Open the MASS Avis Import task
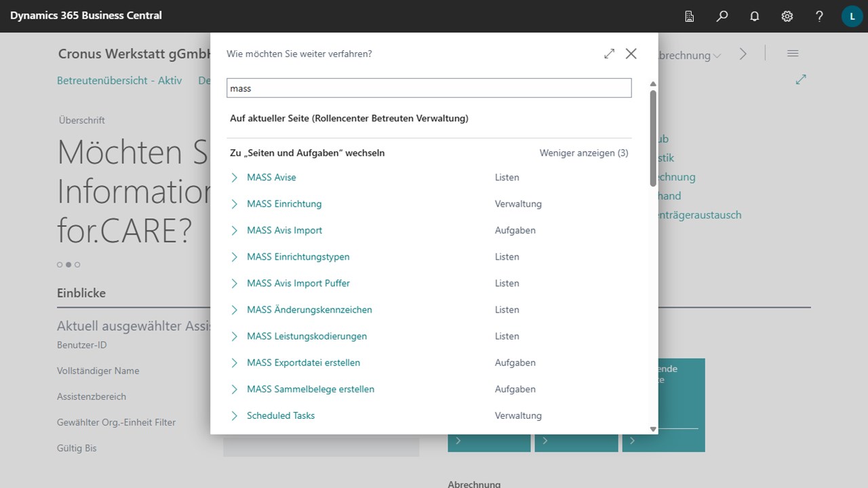Image resolution: width=868 pixels, height=488 pixels. tap(285, 230)
